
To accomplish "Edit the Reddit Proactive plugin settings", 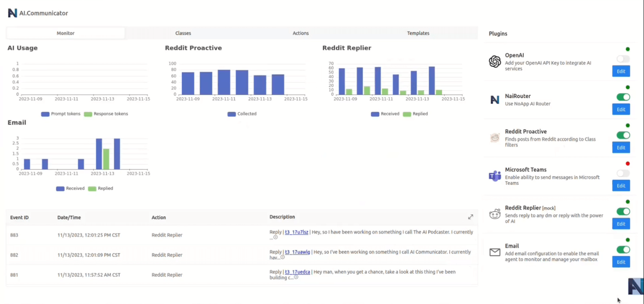I will (x=621, y=148).
